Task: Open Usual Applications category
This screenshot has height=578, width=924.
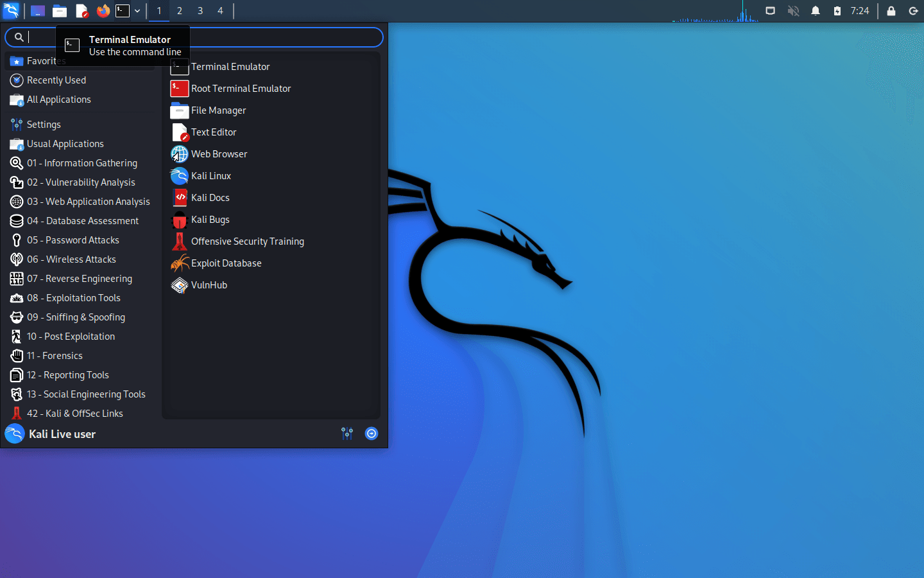Action: click(81, 144)
